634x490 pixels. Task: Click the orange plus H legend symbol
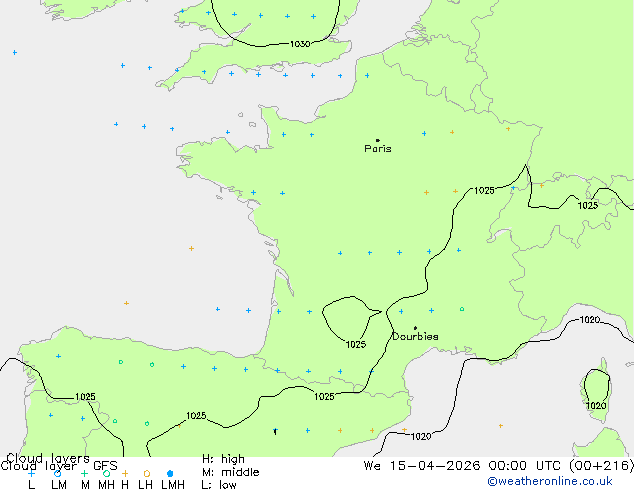pos(125,473)
